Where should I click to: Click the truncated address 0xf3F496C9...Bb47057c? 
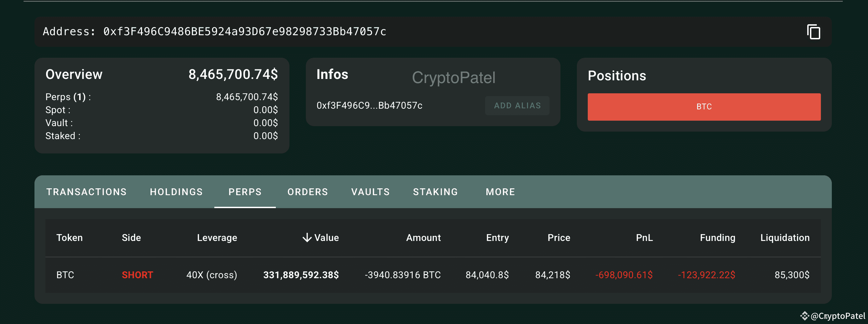pyautogui.click(x=369, y=106)
